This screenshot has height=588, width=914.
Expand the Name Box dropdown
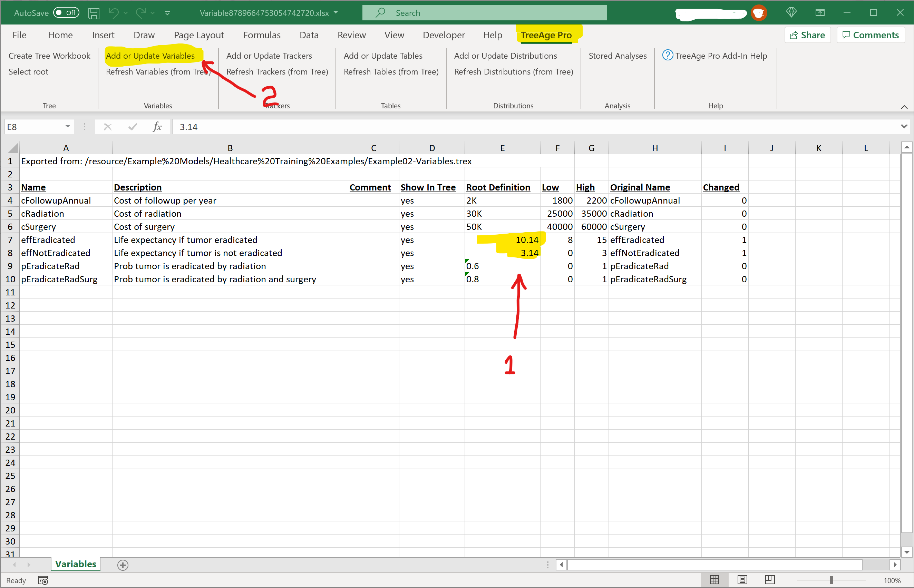coord(67,126)
